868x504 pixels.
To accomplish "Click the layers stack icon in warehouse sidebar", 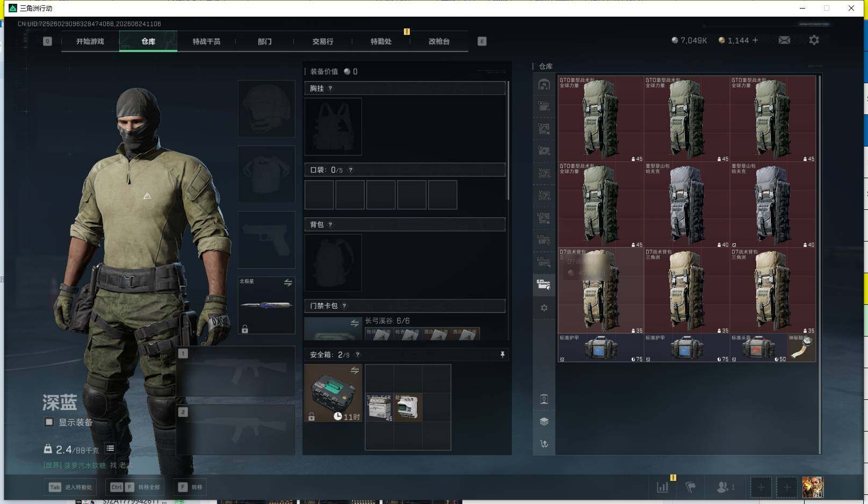I will tap(544, 421).
